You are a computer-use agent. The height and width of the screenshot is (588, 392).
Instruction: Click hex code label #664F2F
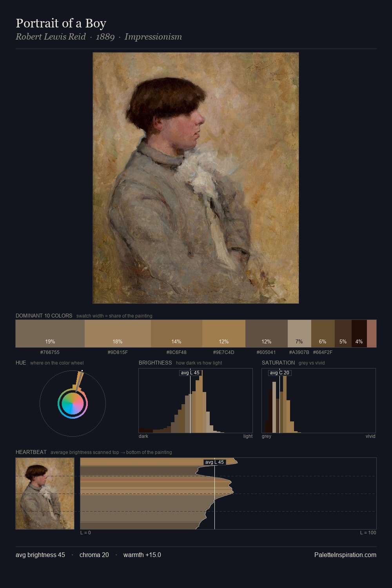(x=323, y=352)
